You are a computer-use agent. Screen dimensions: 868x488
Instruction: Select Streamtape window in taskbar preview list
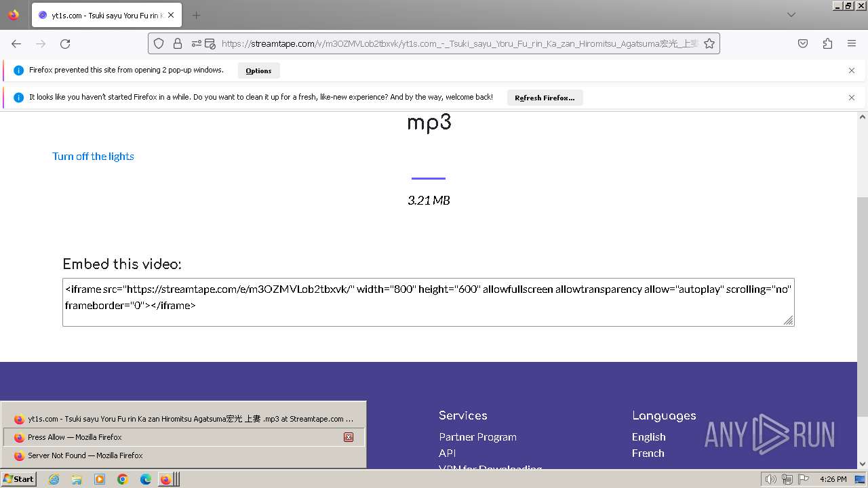point(184,419)
